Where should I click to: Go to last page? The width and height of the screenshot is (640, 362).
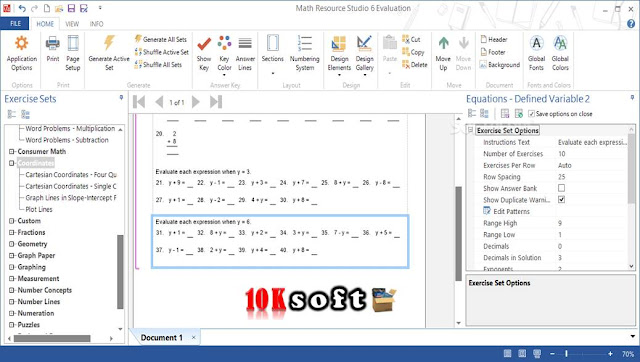click(x=216, y=102)
